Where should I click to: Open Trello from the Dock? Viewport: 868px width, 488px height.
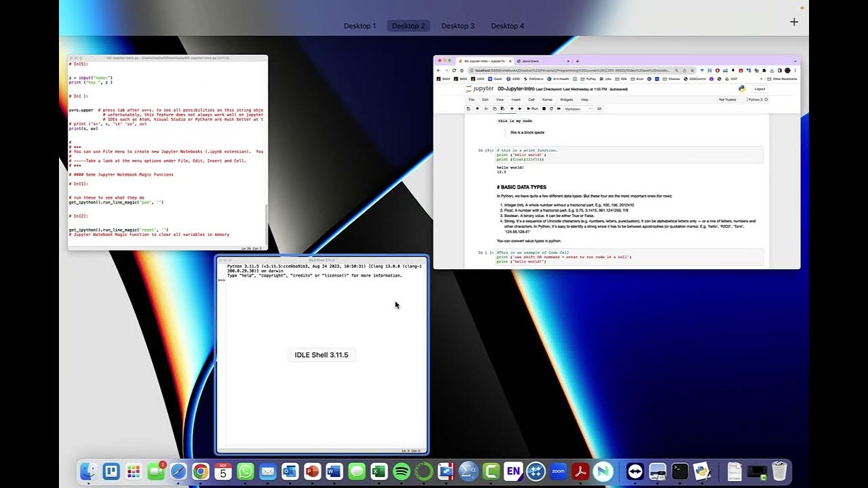click(111, 472)
